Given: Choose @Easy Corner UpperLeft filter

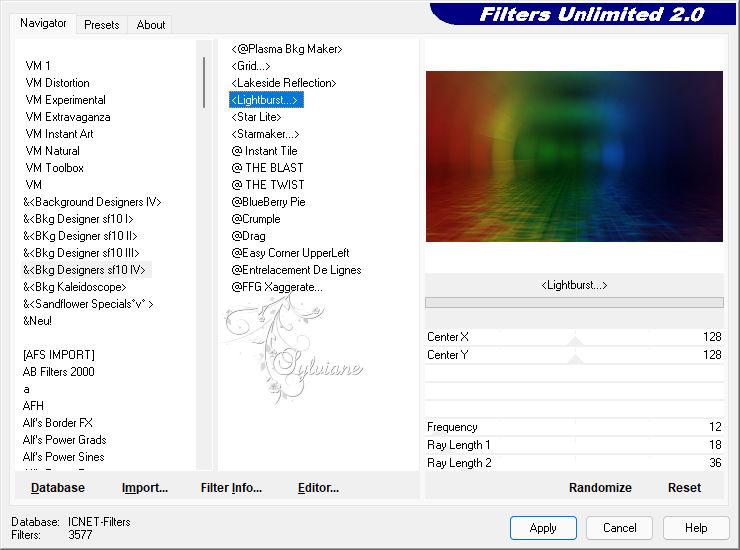Looking at the screenshot, I should 290,253.
